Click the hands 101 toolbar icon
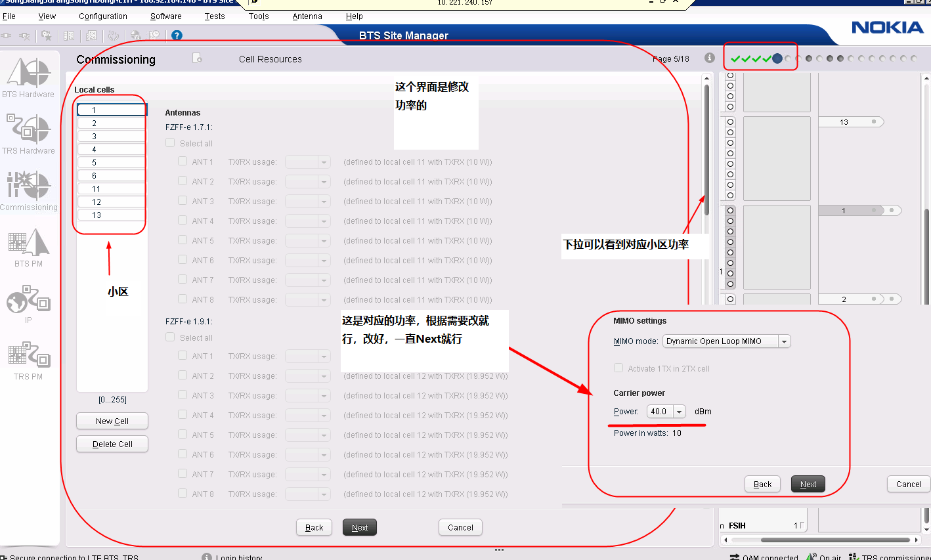 pyautogui.click(x=113, y=35)
